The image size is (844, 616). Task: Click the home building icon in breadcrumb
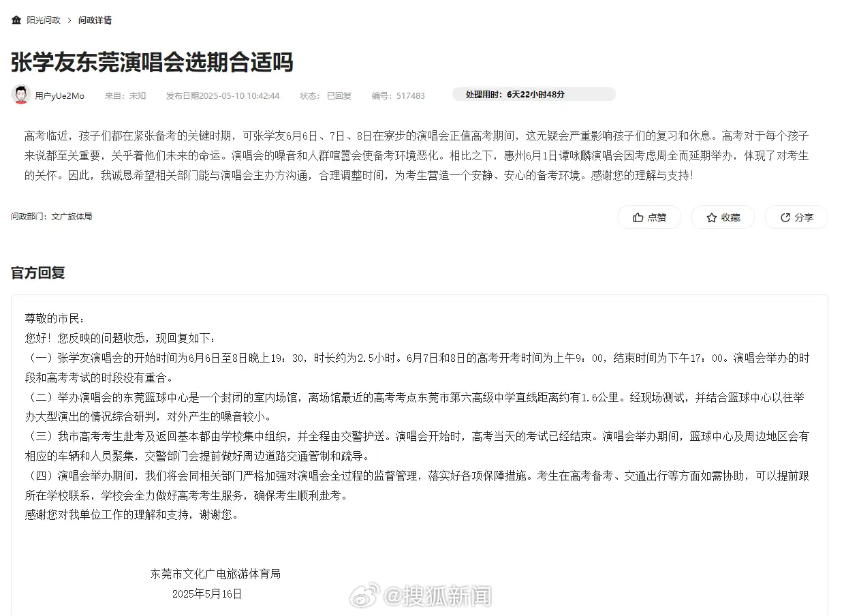16,20
